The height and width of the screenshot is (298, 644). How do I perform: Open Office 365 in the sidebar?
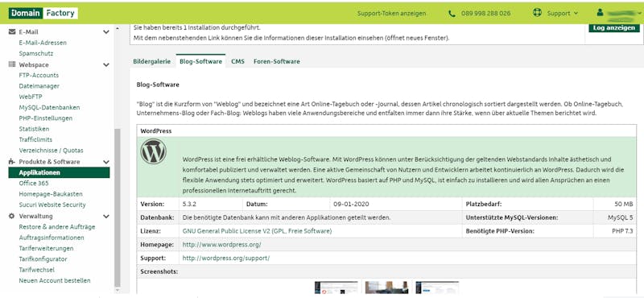[34, 184]
